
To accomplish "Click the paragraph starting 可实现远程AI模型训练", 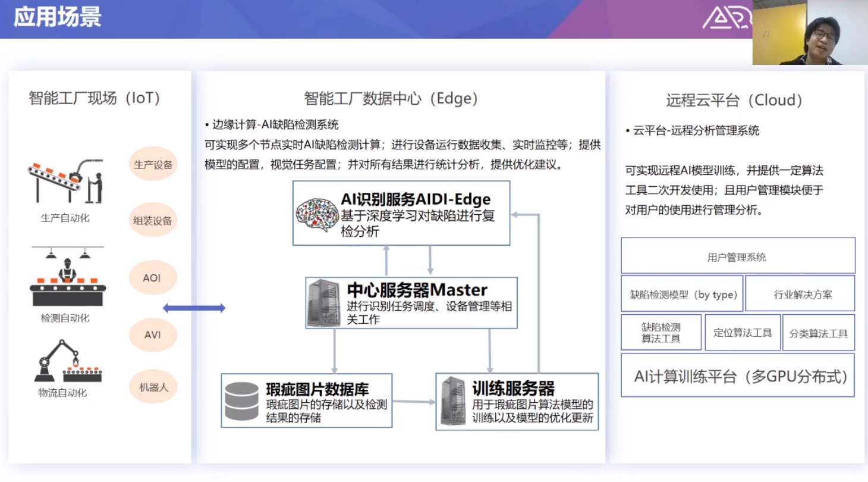I will [724, 190].
